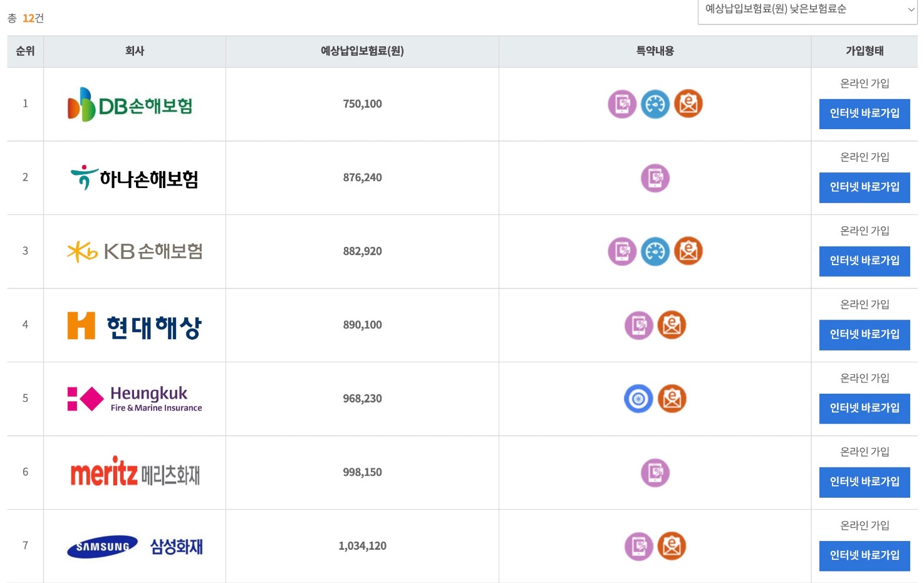Viewport: 924px width, 583px height.
Task: Click blue speedometer icon in KB손해보험 row
Action: [x=655, y=251]
